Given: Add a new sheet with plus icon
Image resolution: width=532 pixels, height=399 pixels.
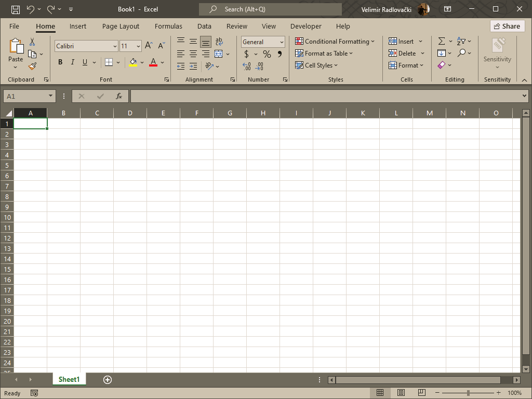Looking at the screenshot, I should (x=108, y=380).
